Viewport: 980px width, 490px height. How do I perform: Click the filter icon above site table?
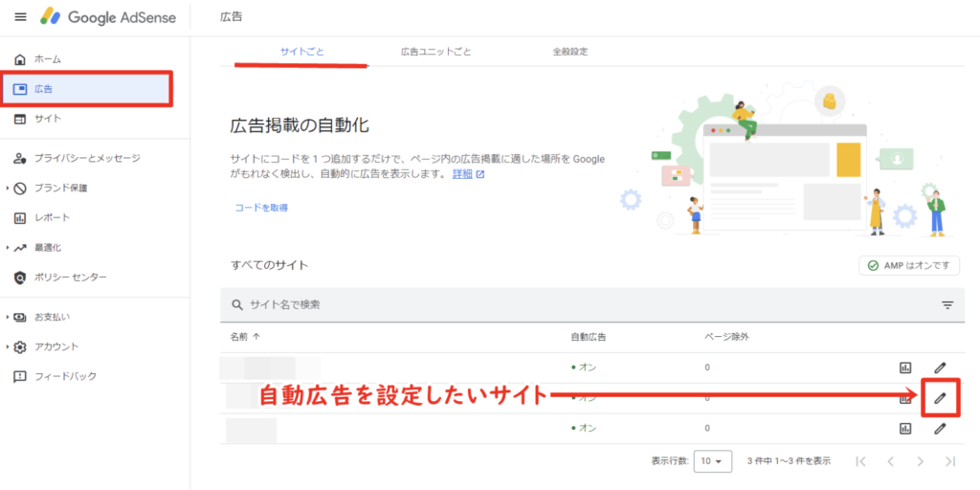click(947, 305)
